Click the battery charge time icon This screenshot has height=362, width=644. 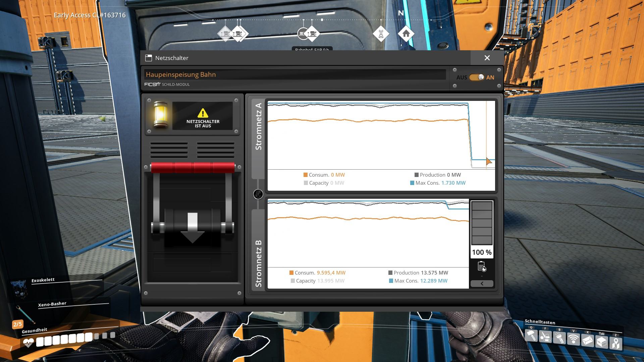(482, 266)
